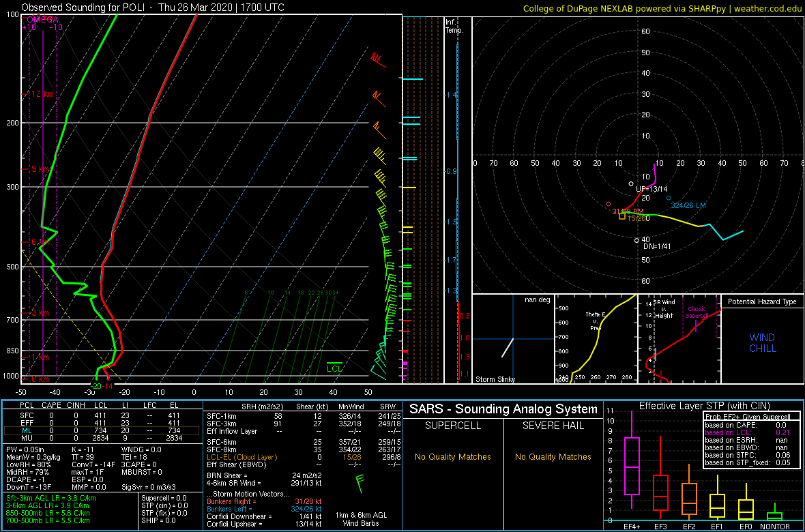Click the Effective Layer STP (with CIN) title

click(x=704, y=407)
